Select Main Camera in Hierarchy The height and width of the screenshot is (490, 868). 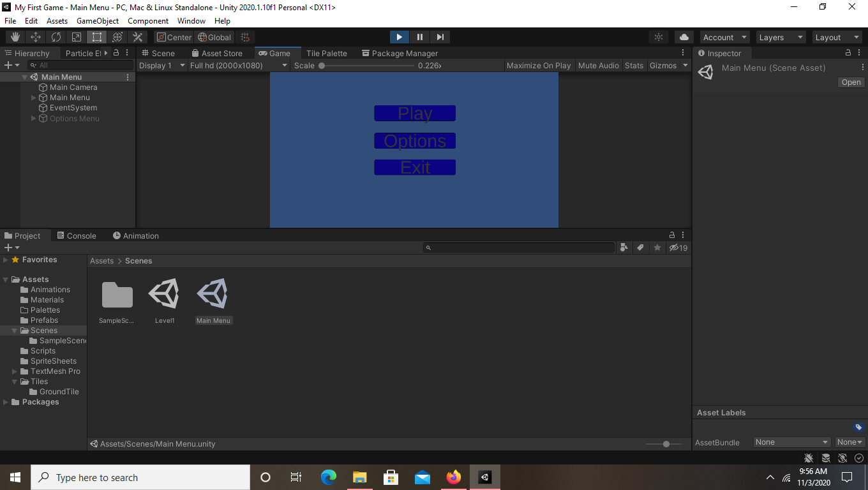[73, 87]
